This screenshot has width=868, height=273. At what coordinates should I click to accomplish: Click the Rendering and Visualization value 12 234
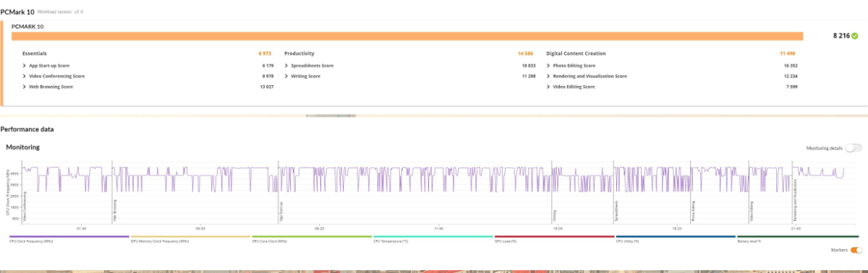tap(790, 76)
